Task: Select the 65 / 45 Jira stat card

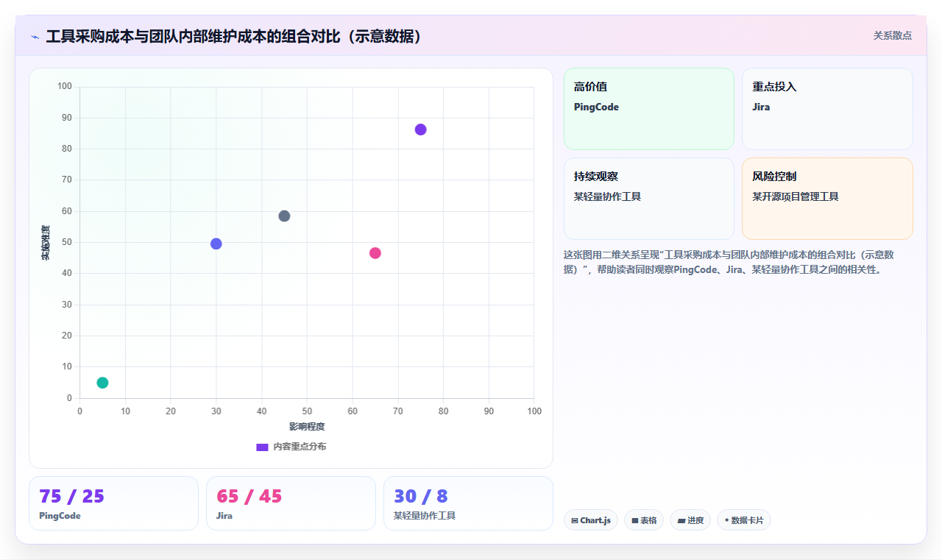Action: pyautogui.click(x=291, y=503)
